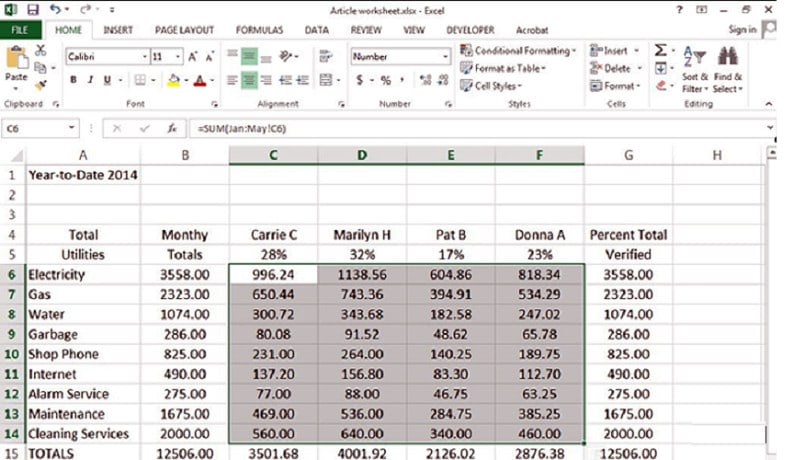
Task: Click the Insert Function fx icon
Action: click(172, 128)
